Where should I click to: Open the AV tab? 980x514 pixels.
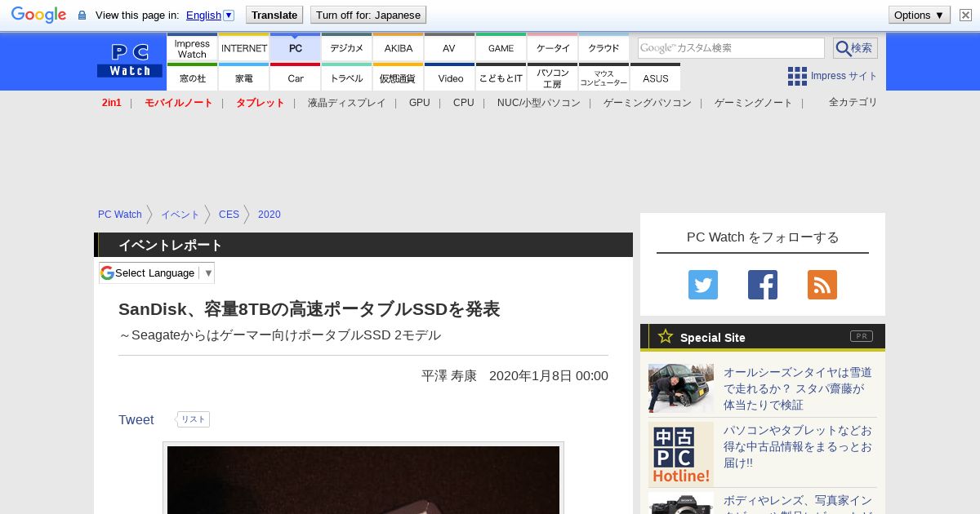[449, 47]
